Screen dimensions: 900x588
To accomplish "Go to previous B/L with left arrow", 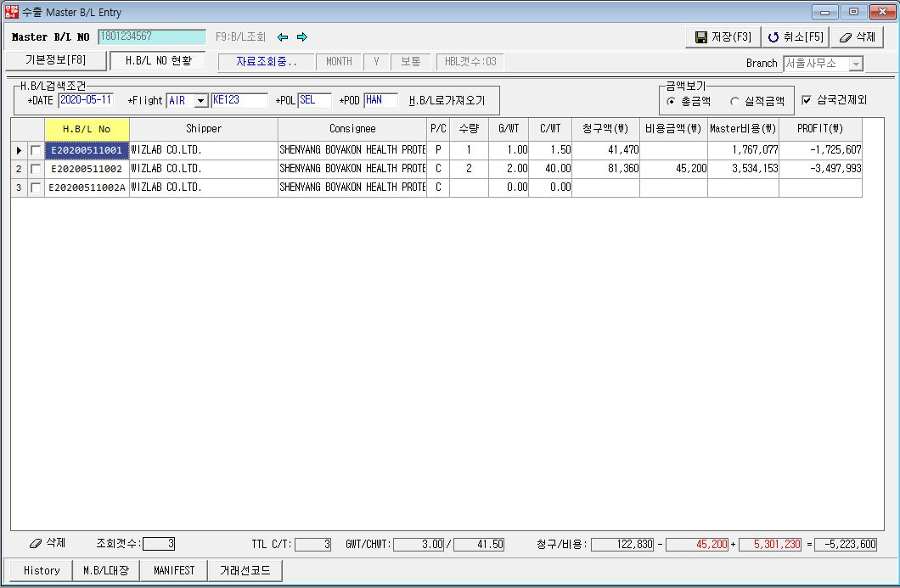I will tap(283, 37).
